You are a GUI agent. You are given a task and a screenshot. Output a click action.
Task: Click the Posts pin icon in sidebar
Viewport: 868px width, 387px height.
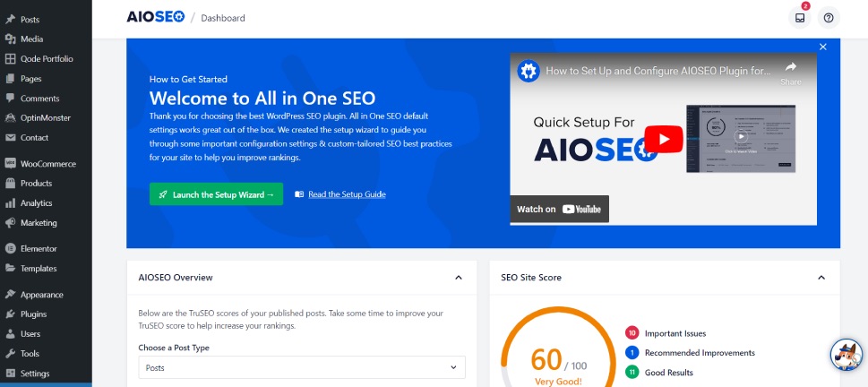10,20
